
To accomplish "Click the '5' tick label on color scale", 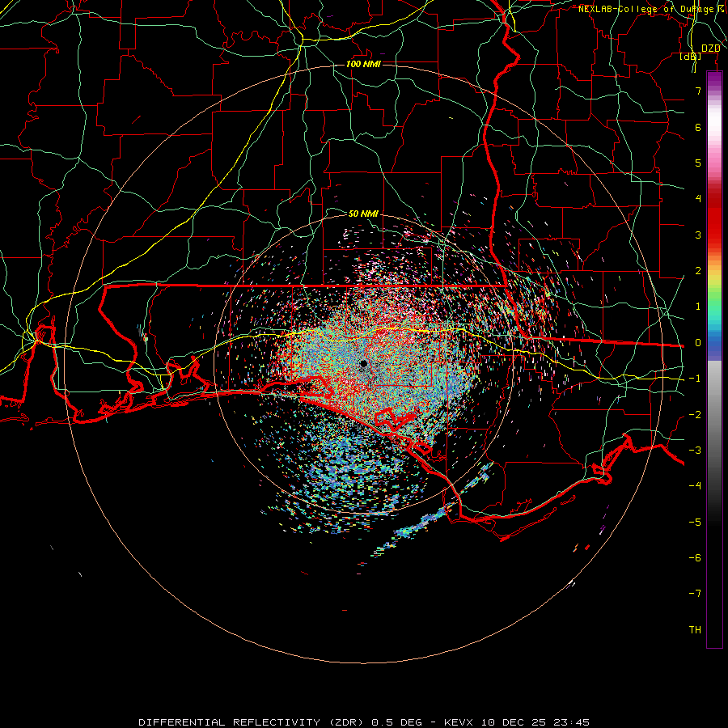I will (x=698, y=163).
